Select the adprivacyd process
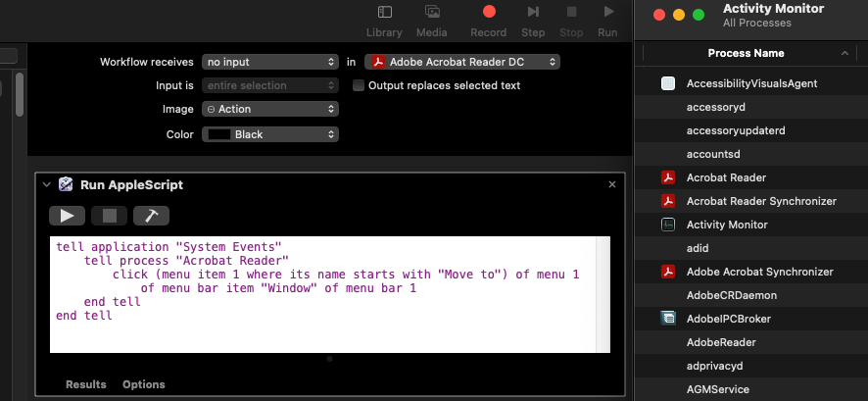This screenshot has height=401, width=868. pos(751,366)
